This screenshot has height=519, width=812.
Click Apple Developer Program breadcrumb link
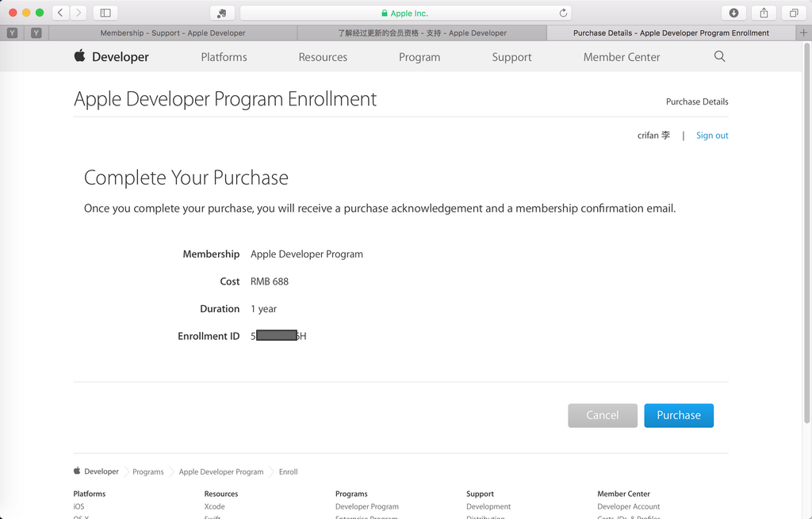point(221,472)
